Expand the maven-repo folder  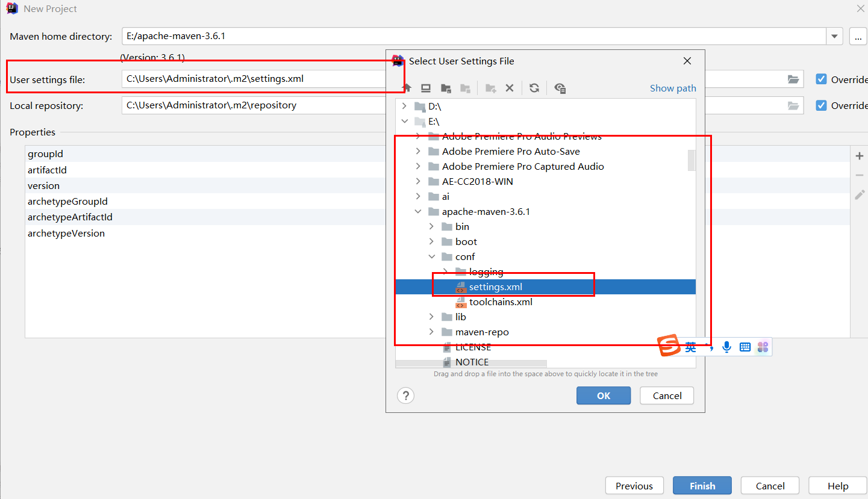pos(431,332)
